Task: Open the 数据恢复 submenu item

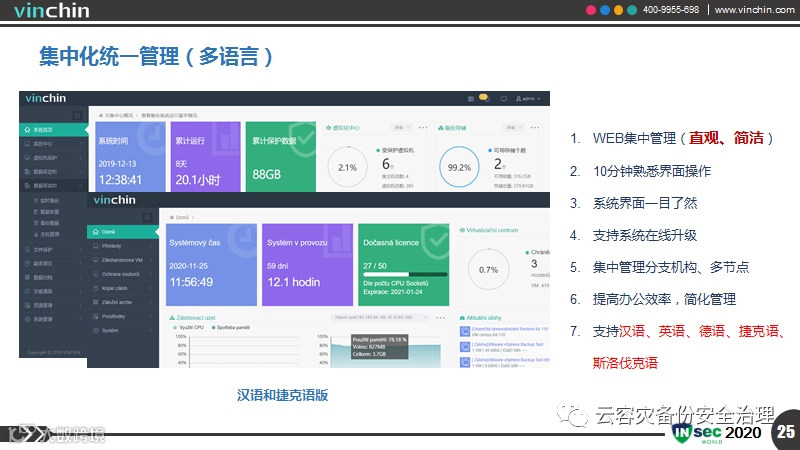Action: click(x=47, y=212)
